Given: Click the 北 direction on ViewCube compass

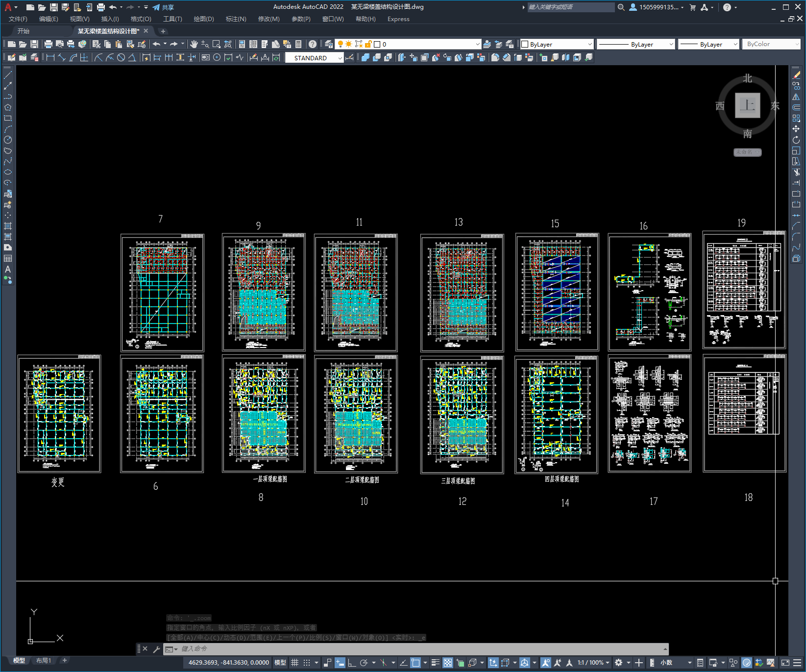Looking at the screenshot, I should (747, 78).
